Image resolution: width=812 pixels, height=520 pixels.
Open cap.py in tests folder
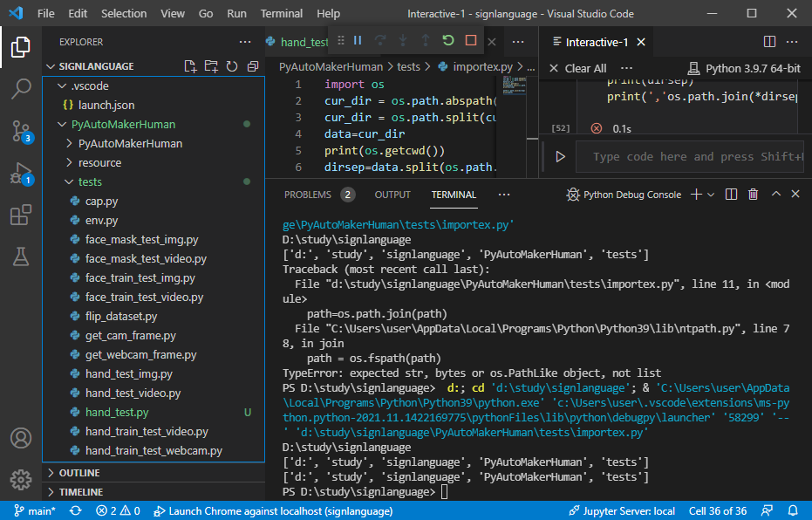pyautogui.click(x=153, y=201)
